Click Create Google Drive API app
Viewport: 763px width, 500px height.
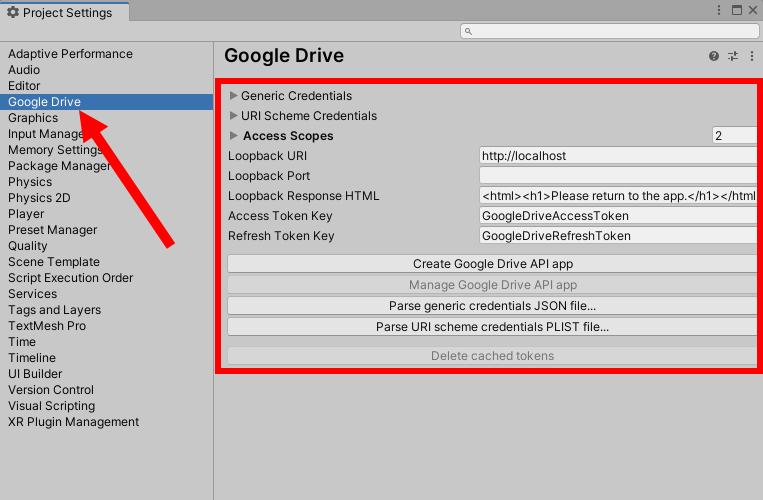492,264
